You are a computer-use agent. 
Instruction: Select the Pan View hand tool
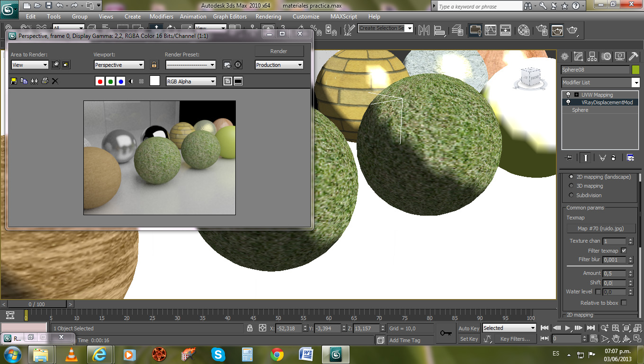[x=616, y=339]
